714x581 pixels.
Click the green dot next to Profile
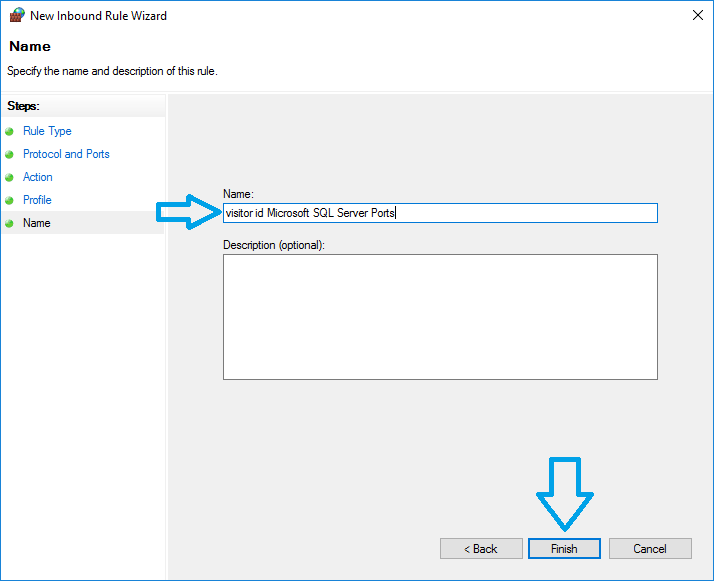coord(10,200)
